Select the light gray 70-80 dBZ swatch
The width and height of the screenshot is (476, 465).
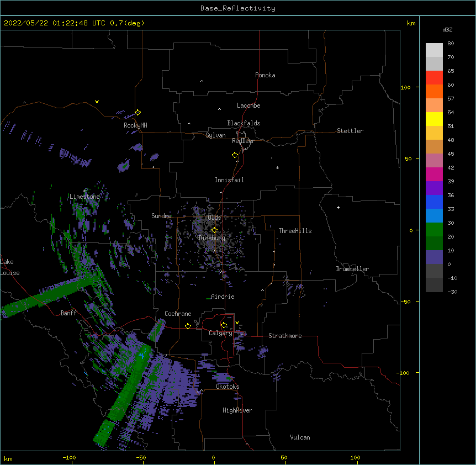[434, 50]
